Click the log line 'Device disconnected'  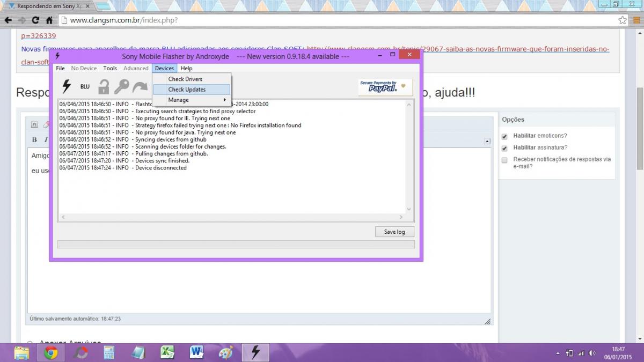tap(123, 168)
